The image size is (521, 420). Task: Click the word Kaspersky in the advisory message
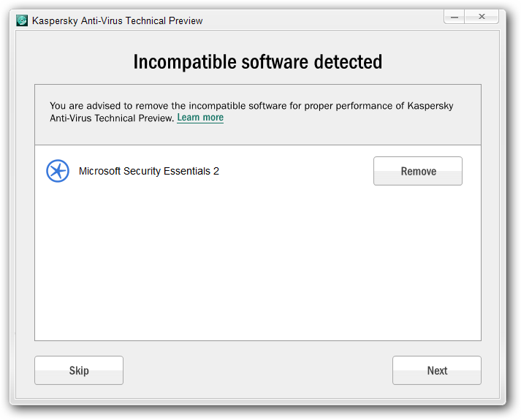[430, 106]
